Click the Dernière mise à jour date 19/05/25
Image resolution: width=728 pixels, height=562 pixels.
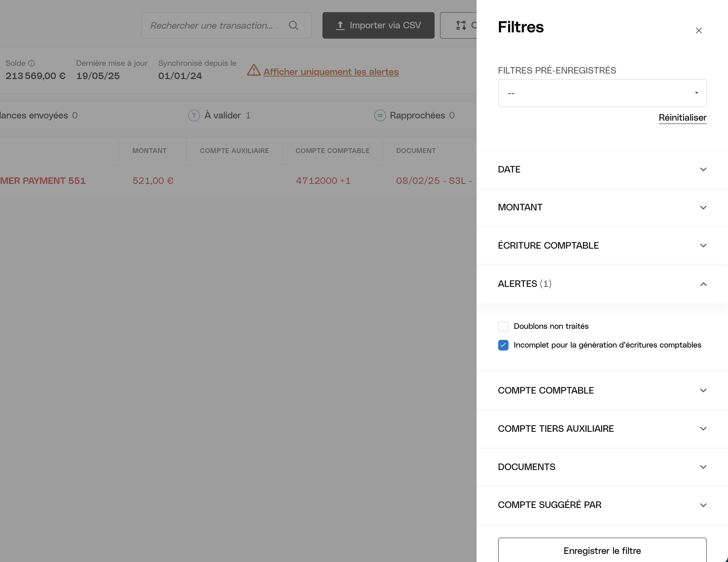98,76
